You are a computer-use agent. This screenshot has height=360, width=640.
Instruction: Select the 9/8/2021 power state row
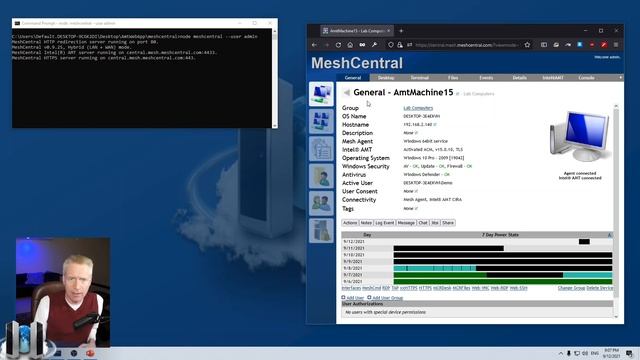(x=477, y=268)
